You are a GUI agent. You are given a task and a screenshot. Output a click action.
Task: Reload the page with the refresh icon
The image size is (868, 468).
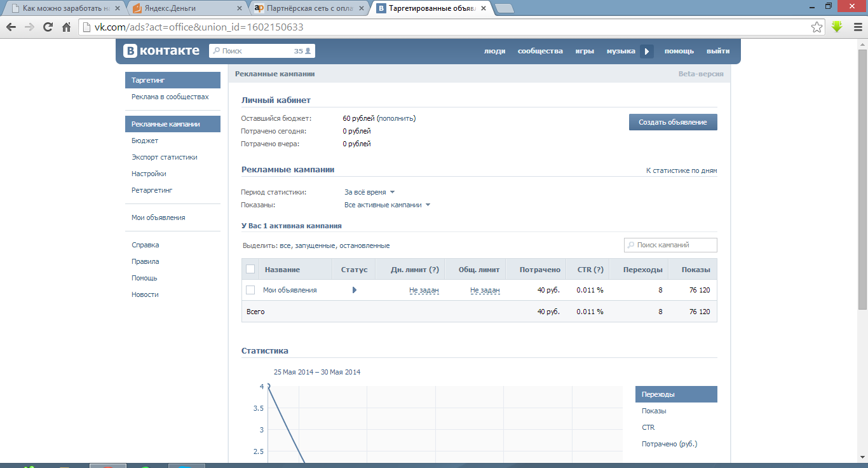pos(48,27)
